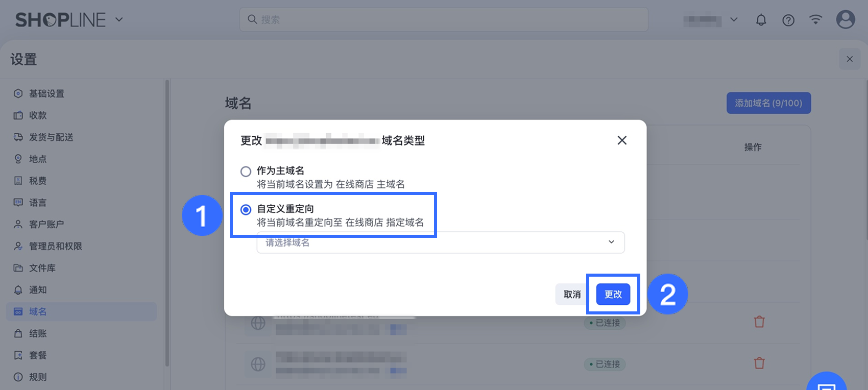Click the 套餐 icon in sidebar
Viewport: 868px width, 390px height.
tap(18, 355)
